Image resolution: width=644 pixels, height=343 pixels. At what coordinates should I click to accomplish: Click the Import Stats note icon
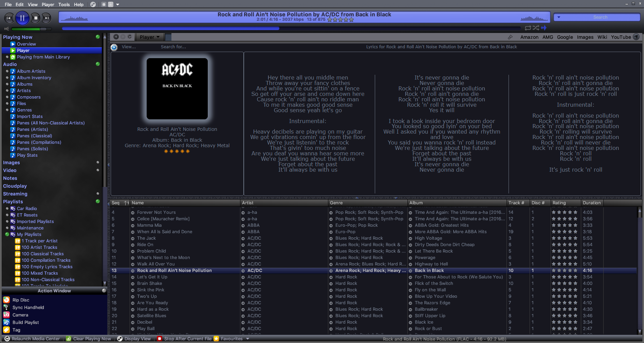13,116
